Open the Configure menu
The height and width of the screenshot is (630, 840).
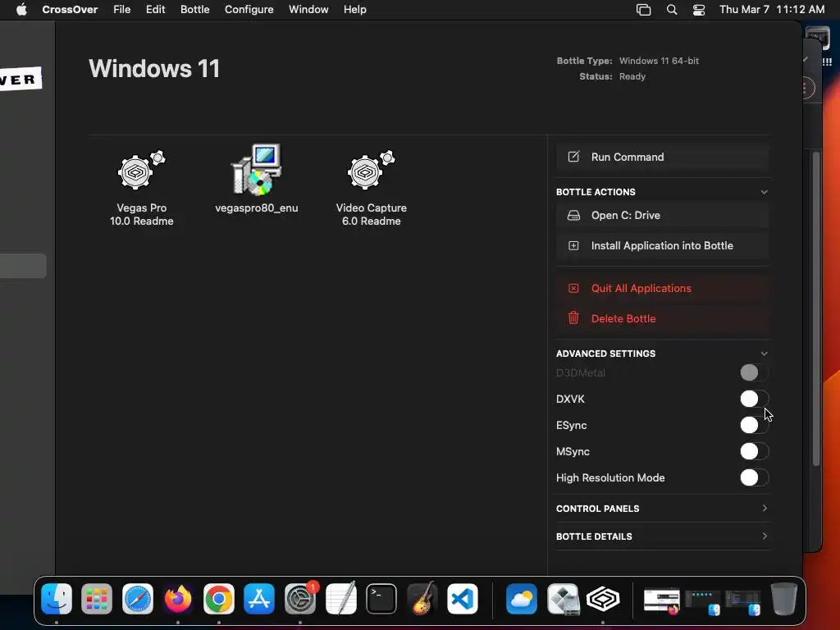tap(249, 10)
